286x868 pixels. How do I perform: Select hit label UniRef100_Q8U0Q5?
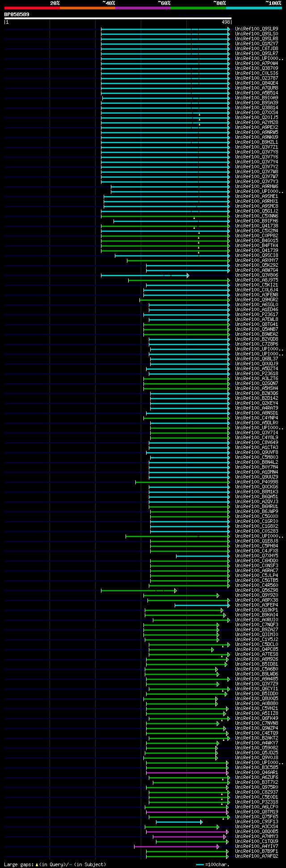[257, 698]
